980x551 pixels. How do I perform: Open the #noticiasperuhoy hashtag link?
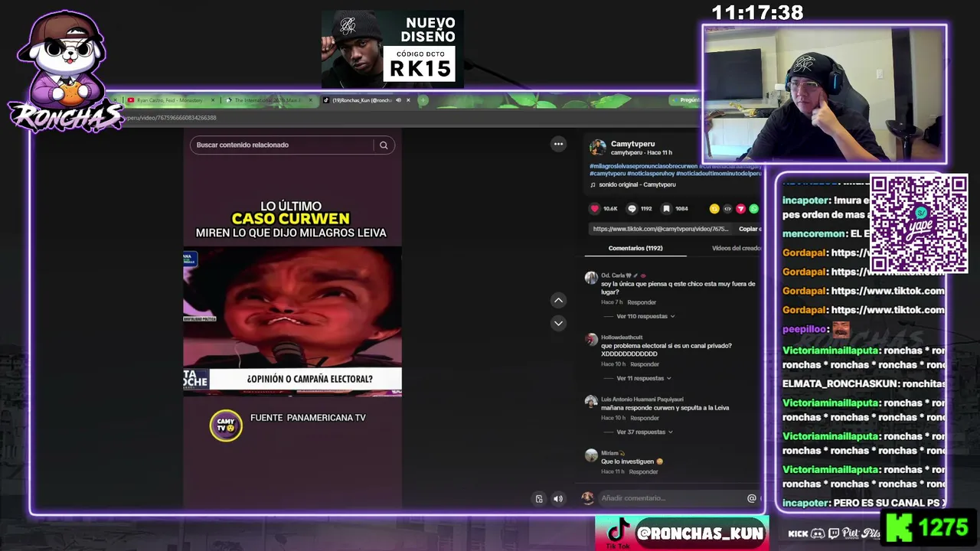(651, 174)
